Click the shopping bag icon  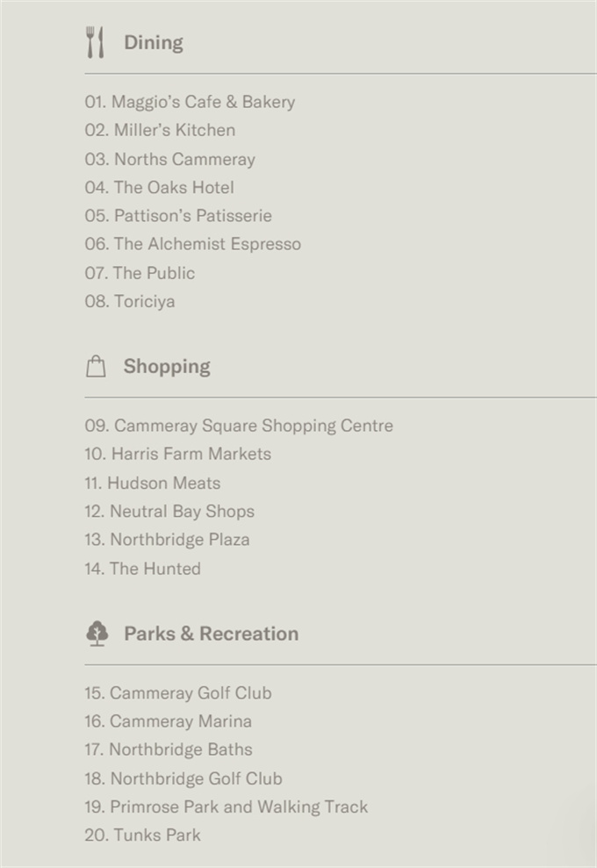coord(96,367)
